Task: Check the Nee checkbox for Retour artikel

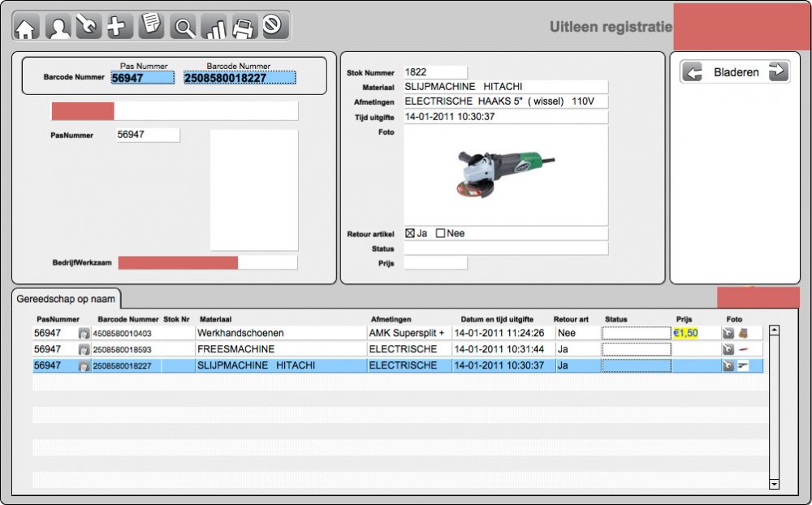Action: tap(440, 233)
